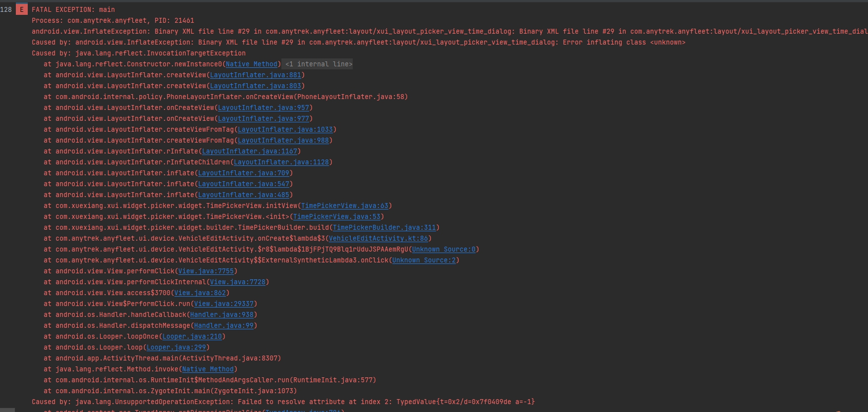
Task: Open LayoutInflater.java:803 link
Action: click(256, 86)
